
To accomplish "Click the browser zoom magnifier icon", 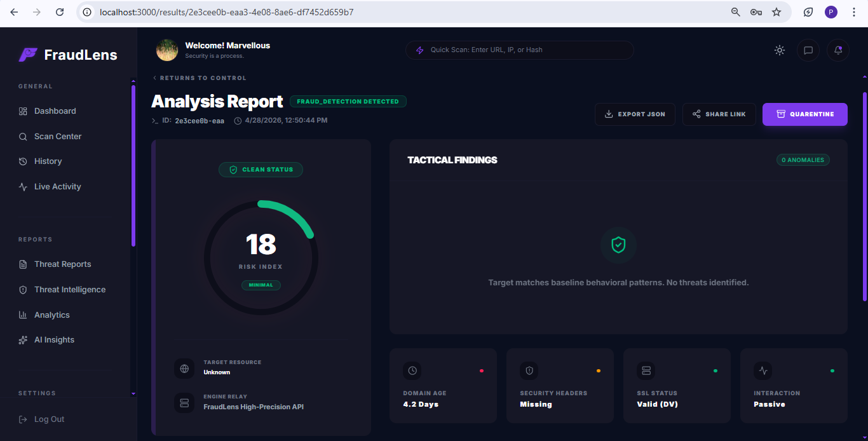I will tap(735, 12).
